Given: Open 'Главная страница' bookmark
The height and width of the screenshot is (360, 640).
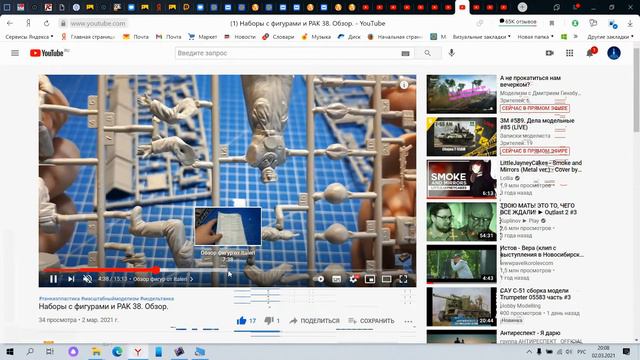Looking at the screenshot, I should (88, 37).
